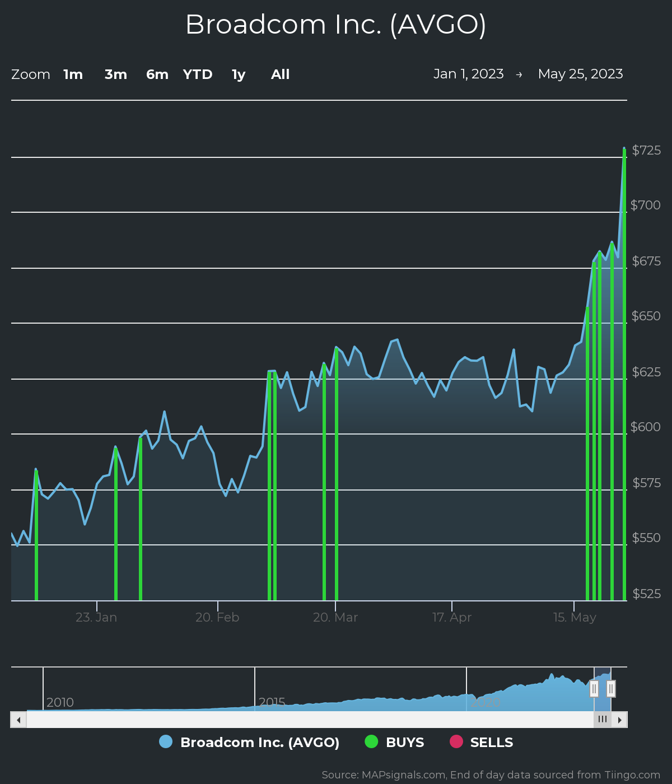Choose the 1y zoom range
The height and width of the screenshot is (784, 672).
(x=239, y=74)
